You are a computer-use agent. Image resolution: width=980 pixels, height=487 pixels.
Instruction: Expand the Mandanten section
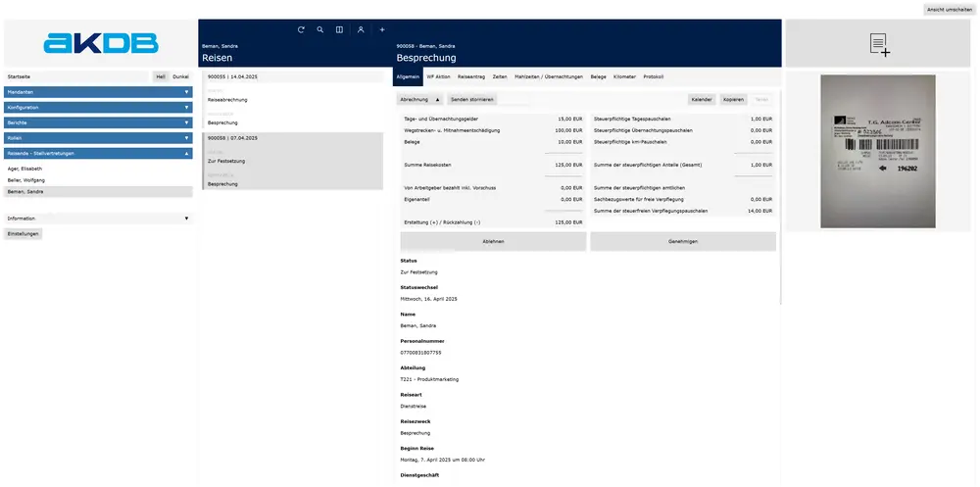click(98, 92)
